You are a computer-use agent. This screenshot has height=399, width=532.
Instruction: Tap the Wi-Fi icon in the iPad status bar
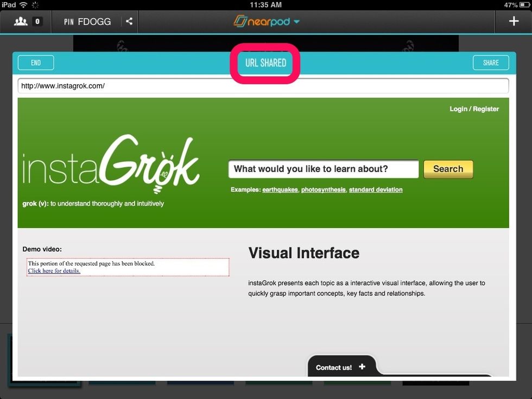pyautogui.click(x=22, y=4)
